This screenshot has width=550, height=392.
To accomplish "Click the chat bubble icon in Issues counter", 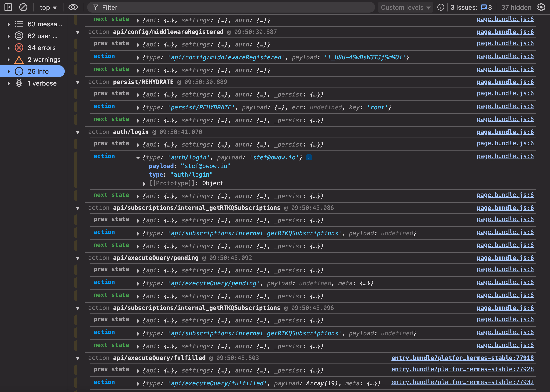I will [484, 7].
